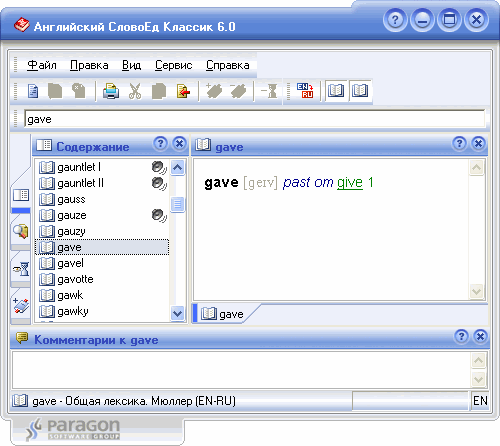Open the hourglass history sidebar tab
This screenshot has width=500, height=446.
click(x=21, y=268)
